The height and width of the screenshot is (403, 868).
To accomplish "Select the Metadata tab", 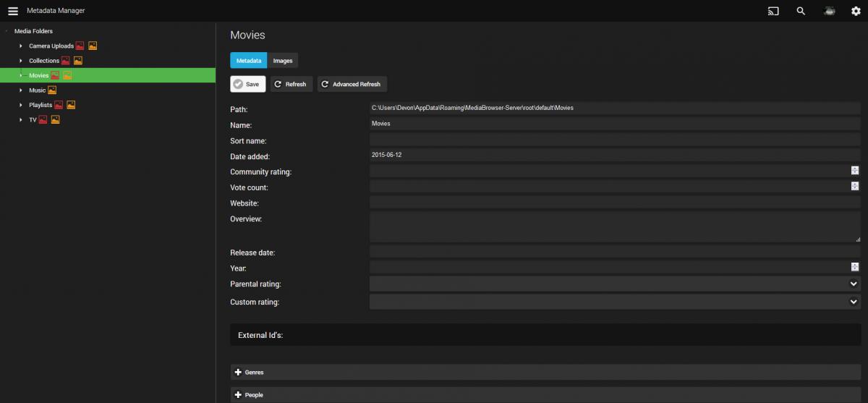I will (x=248, y=61).
